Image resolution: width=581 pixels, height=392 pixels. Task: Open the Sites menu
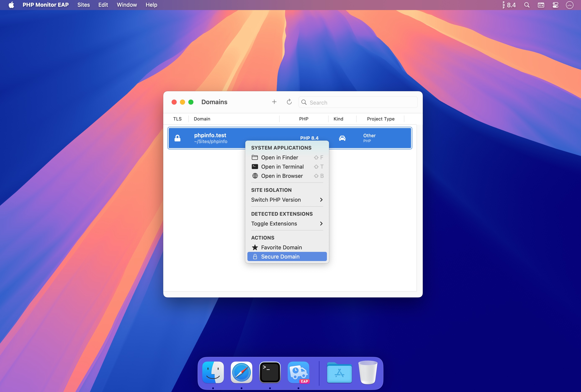[x=84, y=5]
